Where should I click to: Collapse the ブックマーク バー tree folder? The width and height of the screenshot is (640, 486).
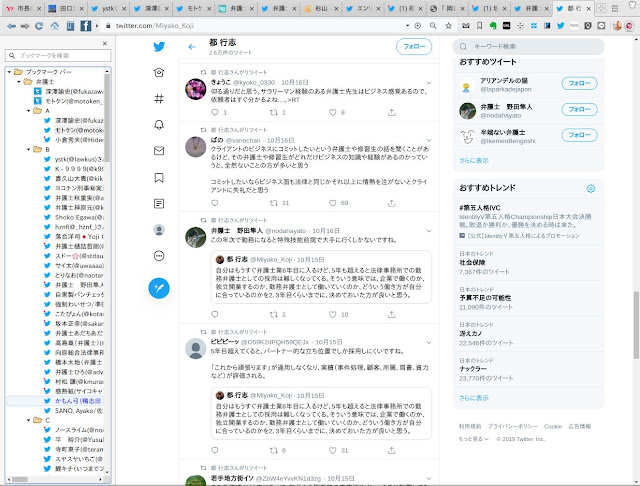coord(9,72)
